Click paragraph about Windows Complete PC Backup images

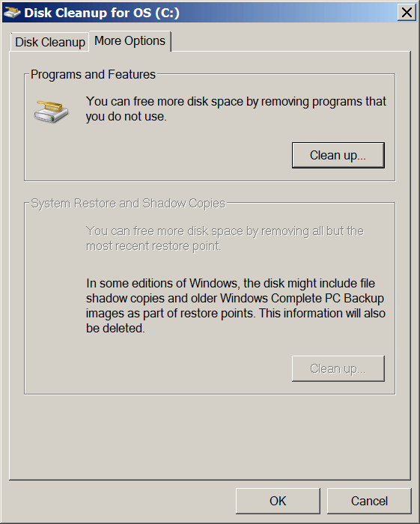point(236,305)
